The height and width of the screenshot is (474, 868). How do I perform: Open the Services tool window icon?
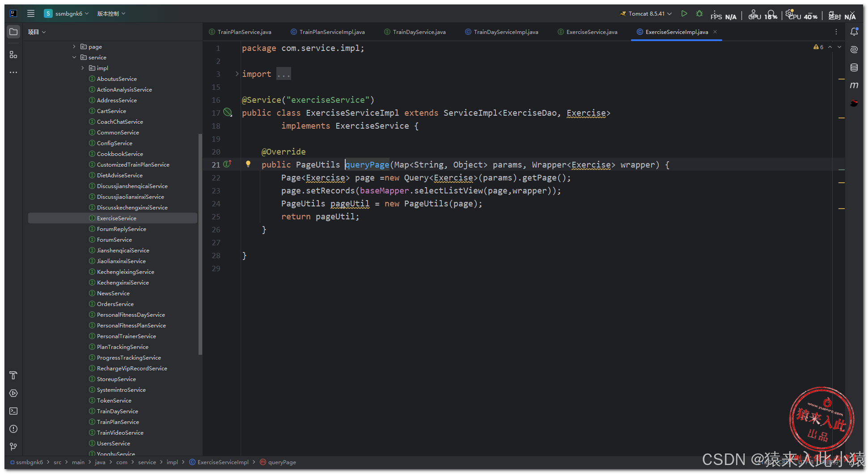tap(13, 393)
